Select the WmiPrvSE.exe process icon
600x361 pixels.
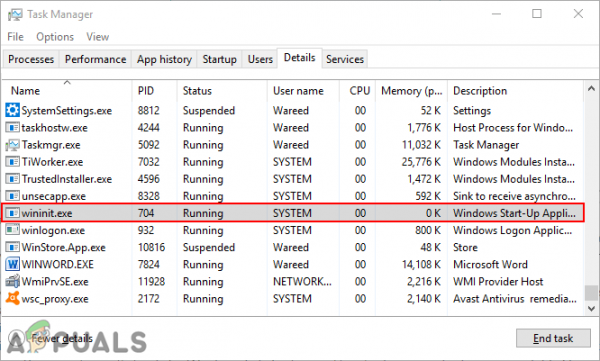tap(12, 281)
